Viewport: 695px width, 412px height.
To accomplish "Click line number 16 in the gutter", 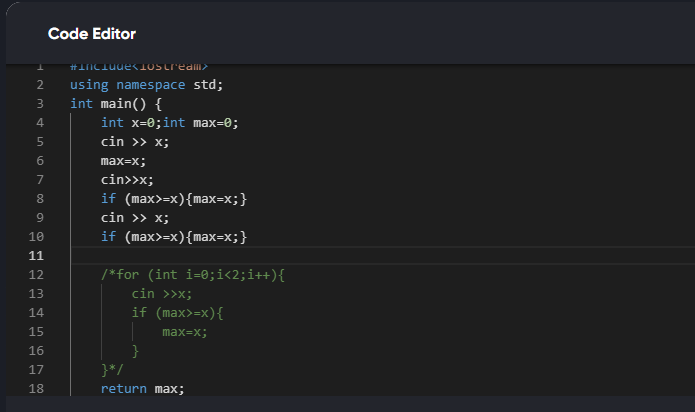I will [x=36, y=351].
